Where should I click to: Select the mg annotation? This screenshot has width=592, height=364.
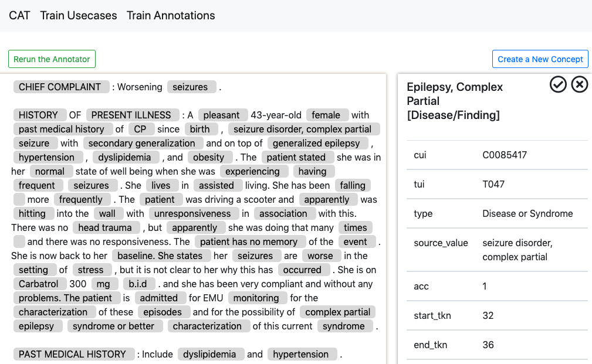[x=104, y=284]
